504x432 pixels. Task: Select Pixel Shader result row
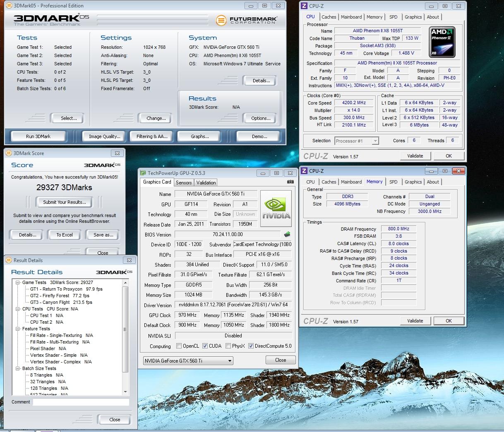tap(48, 348)
